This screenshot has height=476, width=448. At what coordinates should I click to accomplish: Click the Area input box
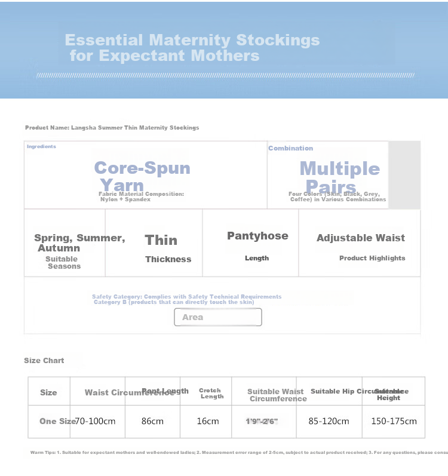point(217,317)
